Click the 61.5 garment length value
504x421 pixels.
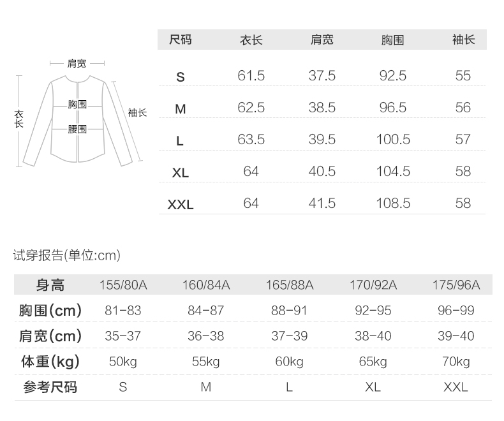click(251, 76)
